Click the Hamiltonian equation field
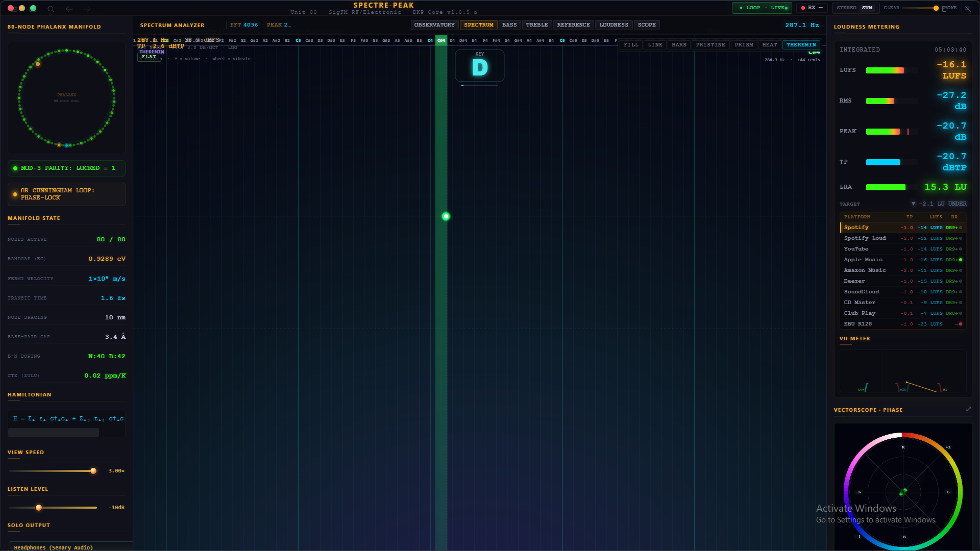 click(x=66, y=418)
